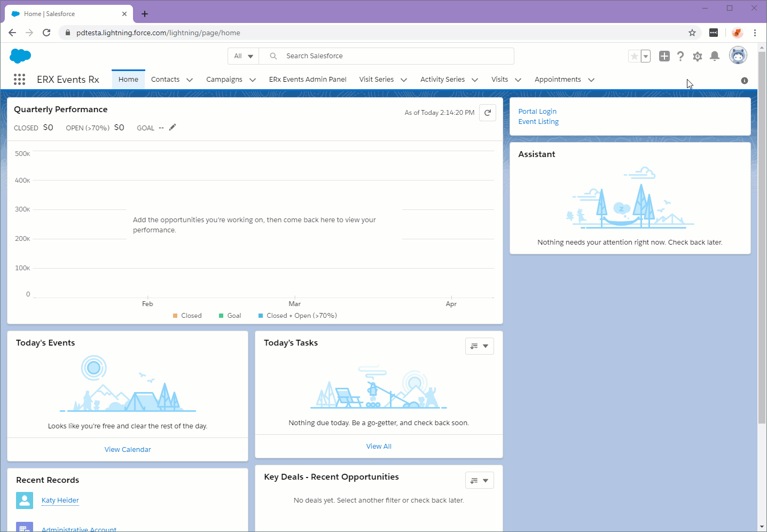Click the Help question mark icon
This screenshot has width=767, height=532.
click(680, 56)
